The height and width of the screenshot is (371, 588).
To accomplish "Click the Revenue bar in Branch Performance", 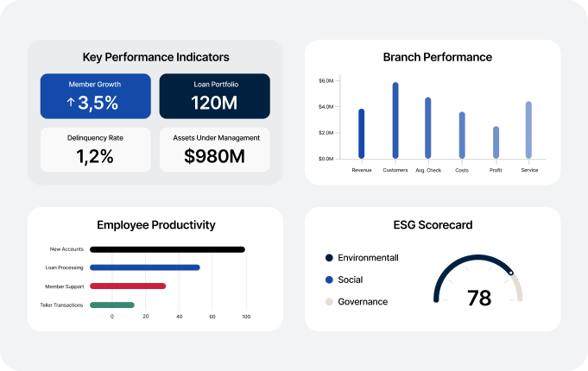I will point(362,134).
